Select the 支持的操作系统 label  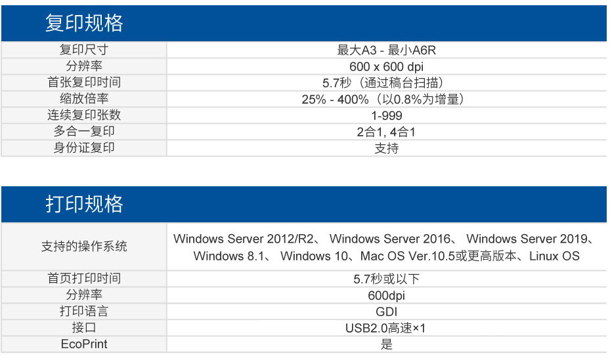coord(84,247)
